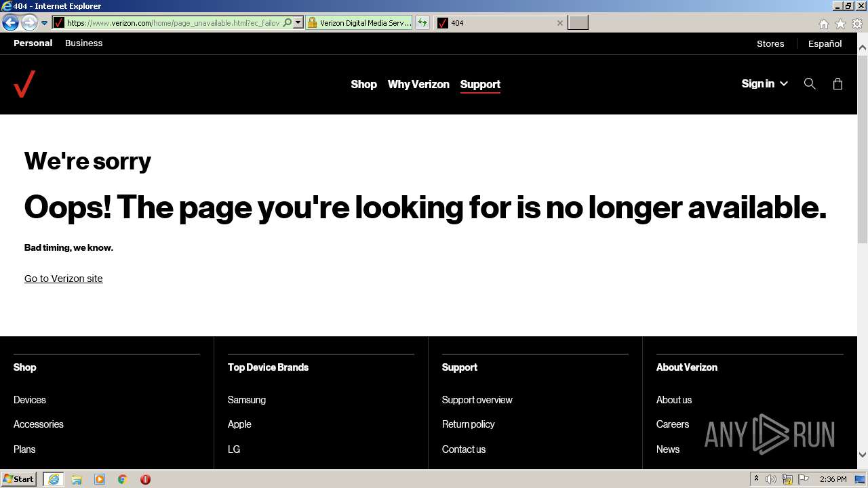The height and width of the screenshot is (488, 868).
Task: Open Careers footer link
Action: (673, 424)
